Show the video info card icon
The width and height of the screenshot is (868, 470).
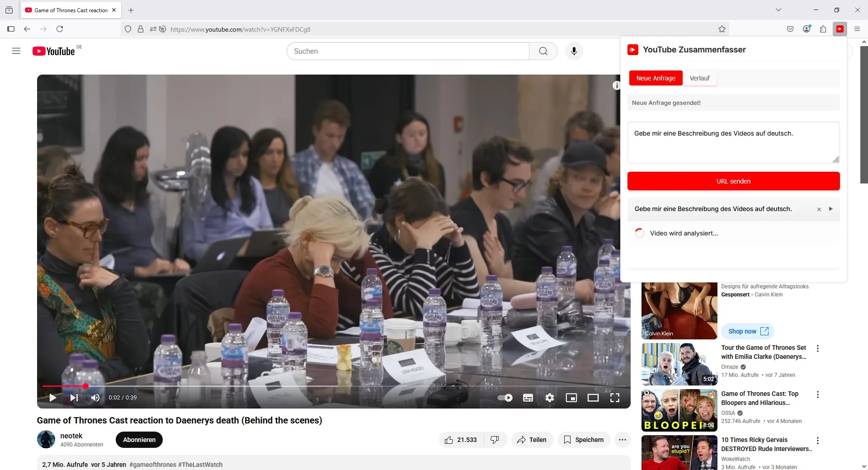click(x=616, y=85)
